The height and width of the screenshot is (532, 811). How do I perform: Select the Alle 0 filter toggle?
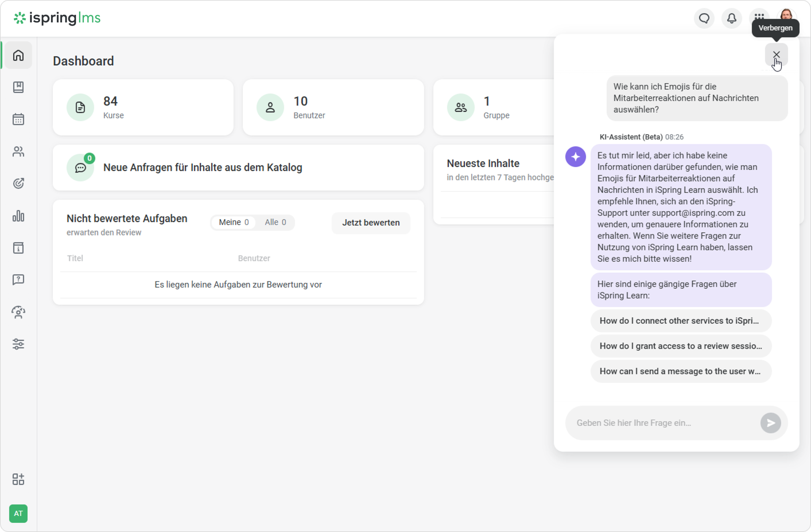click(275, 222)
